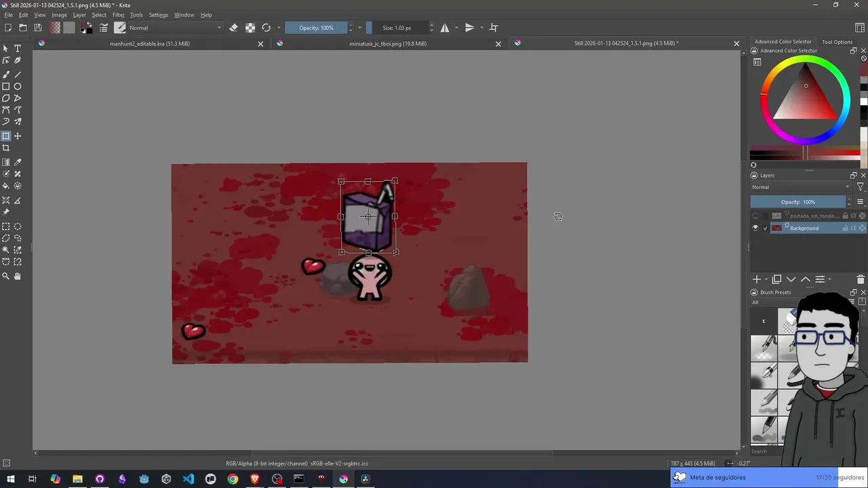
Task: Select the Rectangle shape tool
Action: point(6,86)
